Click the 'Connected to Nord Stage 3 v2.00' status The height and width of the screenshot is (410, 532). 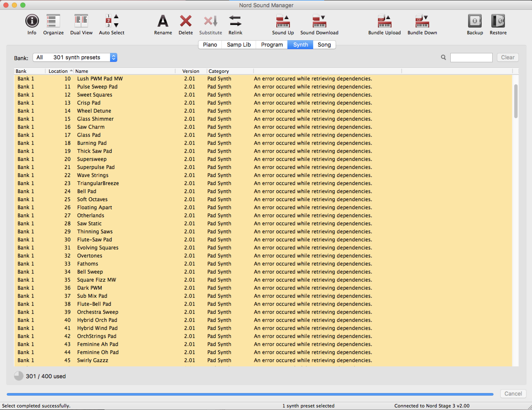click(x=432, y=406)
